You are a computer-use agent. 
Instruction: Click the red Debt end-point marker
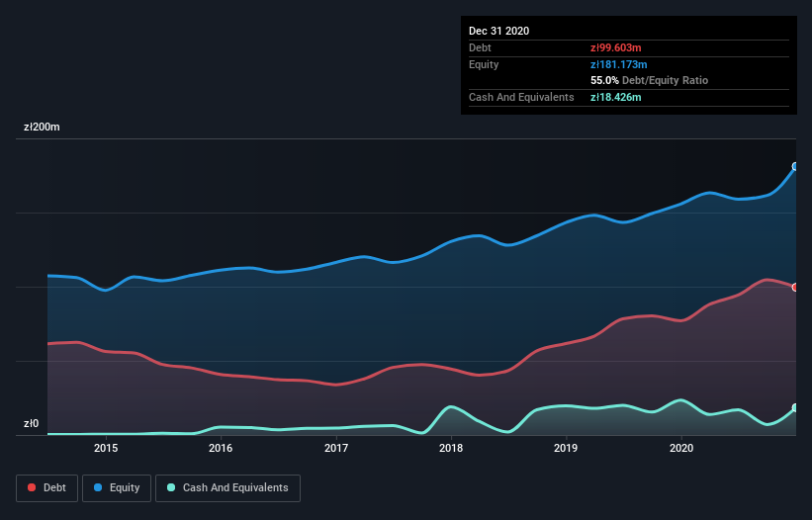[795, 287]
